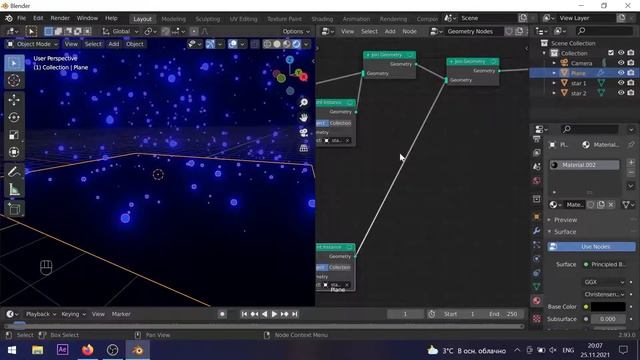Switch to Modeling workspace tab
The width and height of the screenshot is (640, 360).
click(x=173, y=19)
